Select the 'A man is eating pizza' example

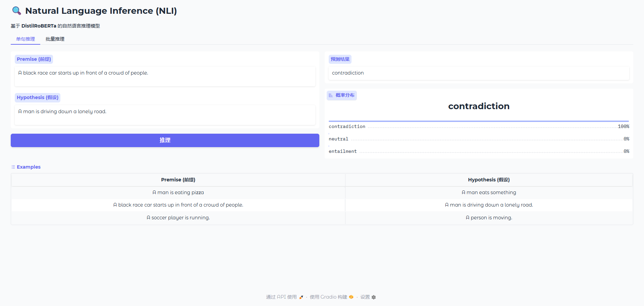click(x=178, y=192)
